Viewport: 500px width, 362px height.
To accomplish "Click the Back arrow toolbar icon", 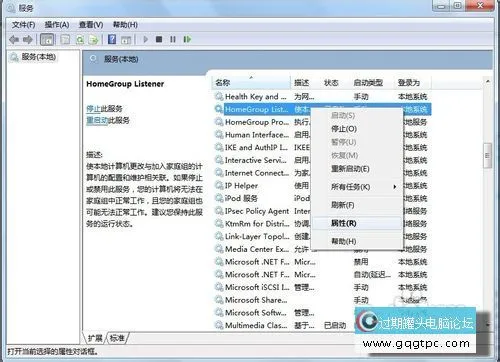I will 14,39.
